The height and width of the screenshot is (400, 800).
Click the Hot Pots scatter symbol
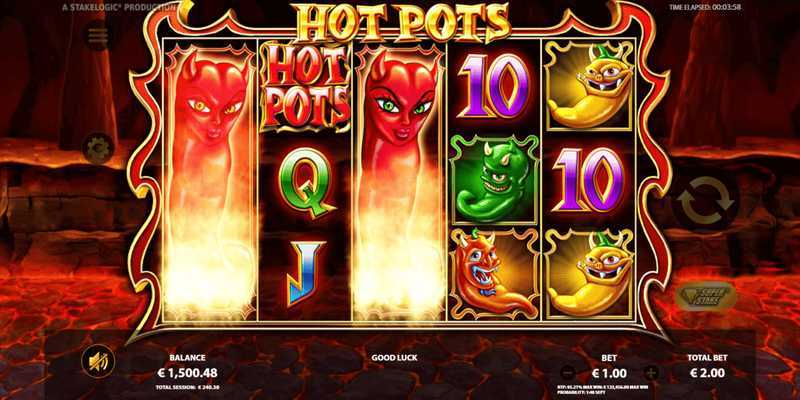(x=305, y=86)
